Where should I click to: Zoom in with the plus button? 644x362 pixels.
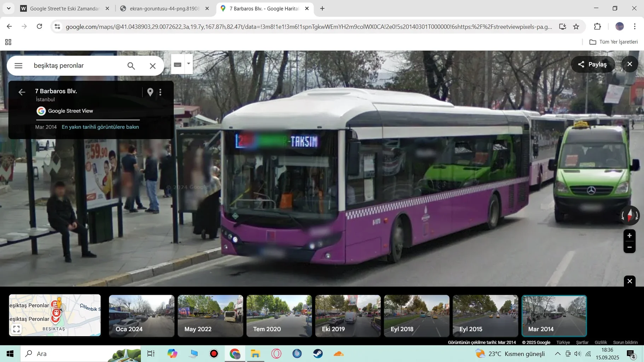point(630,235)
